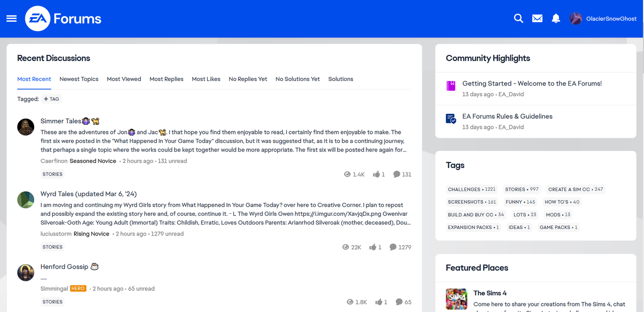Viewport: 644px width, 312px height.
Task: Click the luciusstorm author name
Action: click(x=56, y=233)
